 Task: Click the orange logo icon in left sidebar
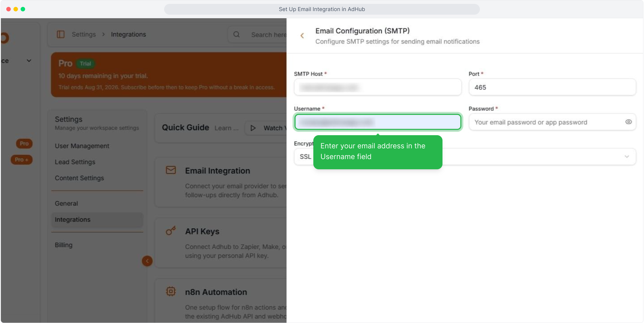(5, 38)
